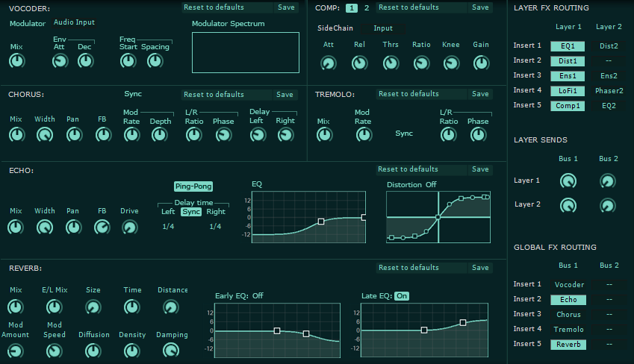Toggle Reverb Early EQ Off switch
This screenshot has width=634, height=364.
click(258, 295)
